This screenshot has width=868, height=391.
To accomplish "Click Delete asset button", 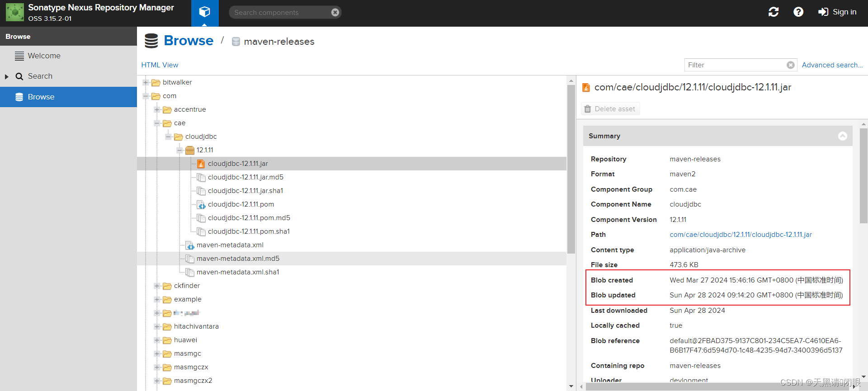I will tap(610, 109).
